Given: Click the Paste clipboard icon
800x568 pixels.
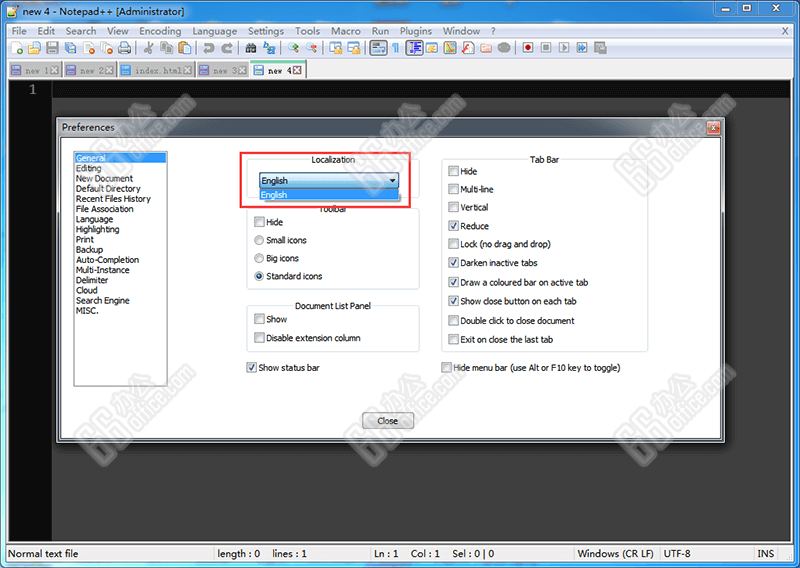Looking at the screenshot, I should 185,48.
